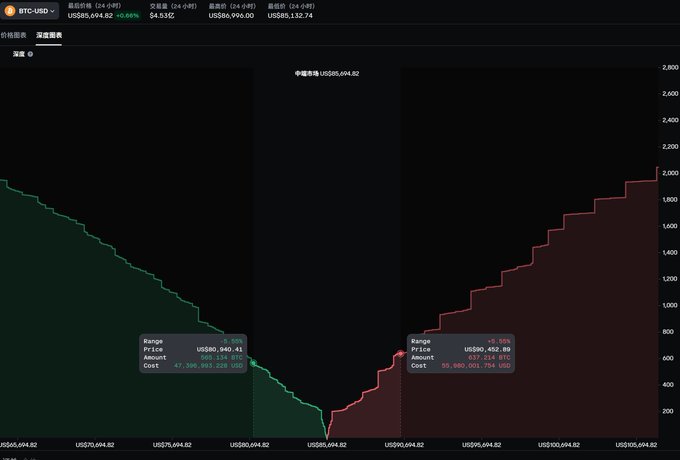Click the orange Bitcoin logo icon

10,11
